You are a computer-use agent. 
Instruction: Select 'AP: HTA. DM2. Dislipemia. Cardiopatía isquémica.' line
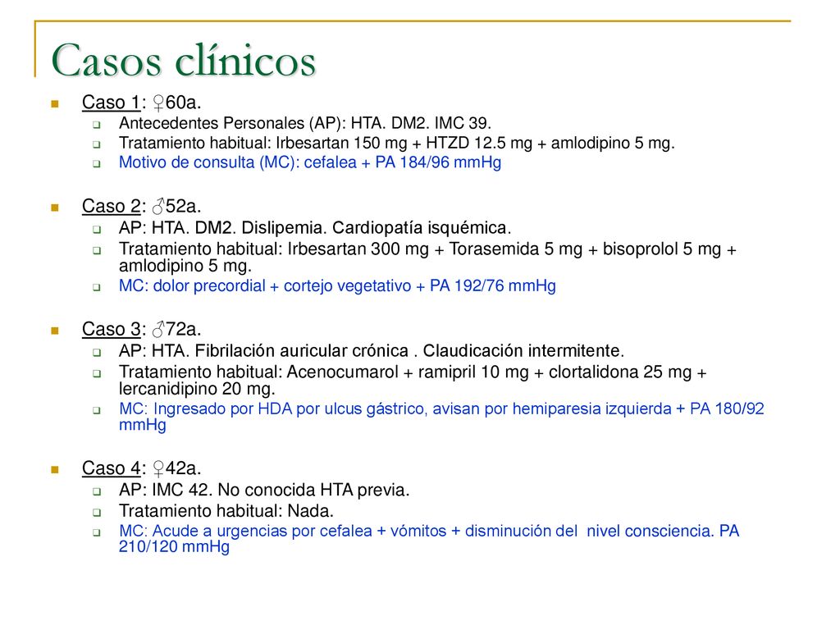pyautogui.click(x=315, y=228)
